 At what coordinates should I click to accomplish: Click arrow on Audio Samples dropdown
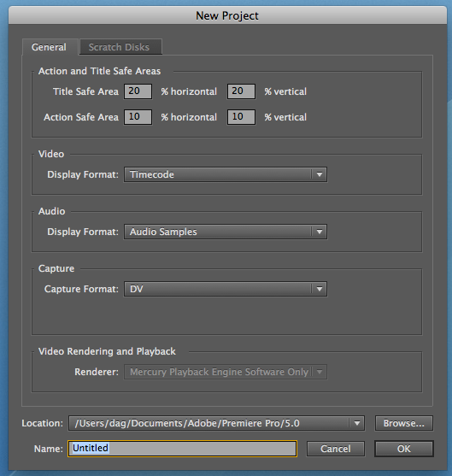click(x=320, y=232)
